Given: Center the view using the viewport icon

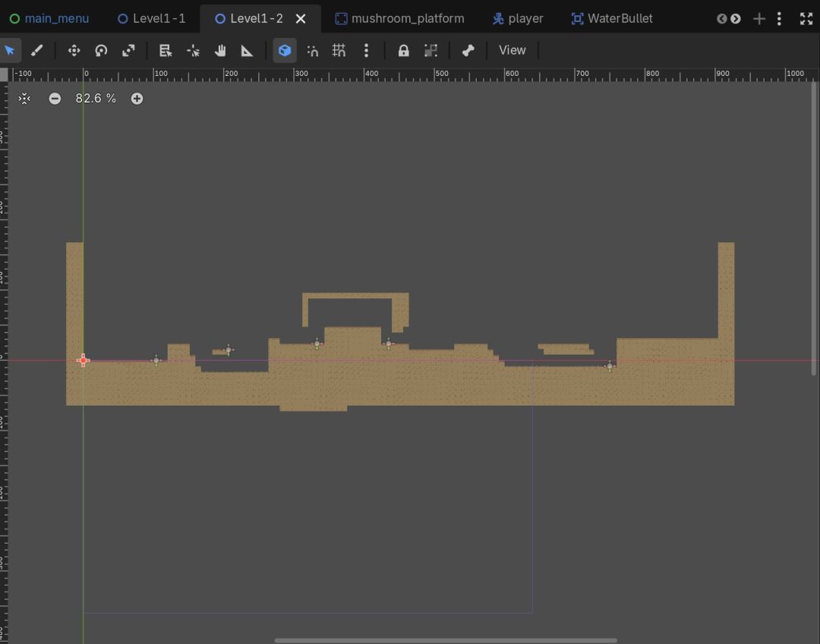Looking at the screenshot, I should pos(24,99).
